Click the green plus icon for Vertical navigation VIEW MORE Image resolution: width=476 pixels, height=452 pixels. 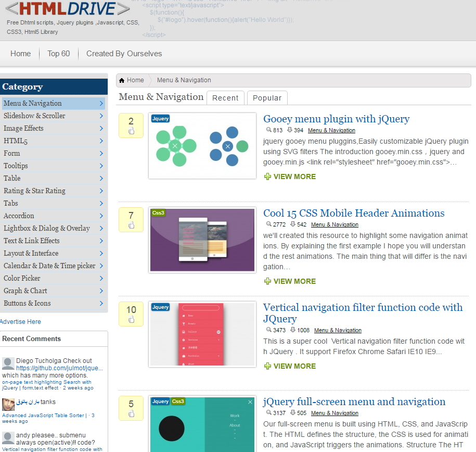267,366
